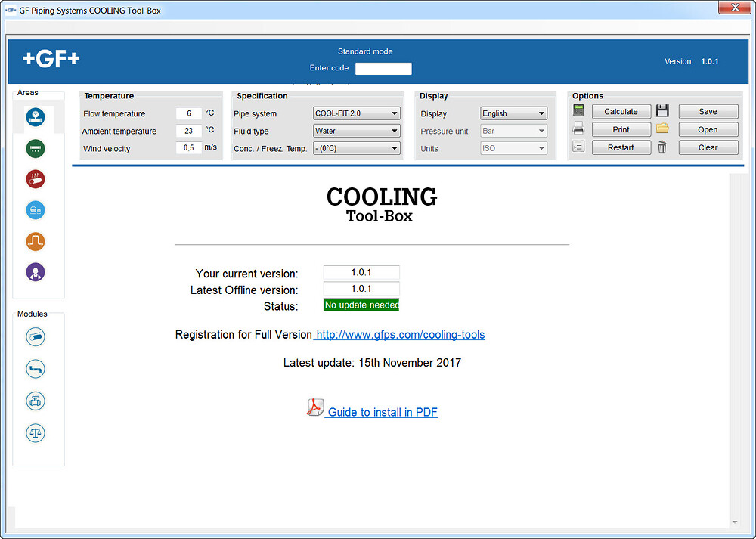This screenshot has width=756, height=539.
Task: Click the +GF+ logo in header
Action: pyautogui.click(x=51, y=59)
